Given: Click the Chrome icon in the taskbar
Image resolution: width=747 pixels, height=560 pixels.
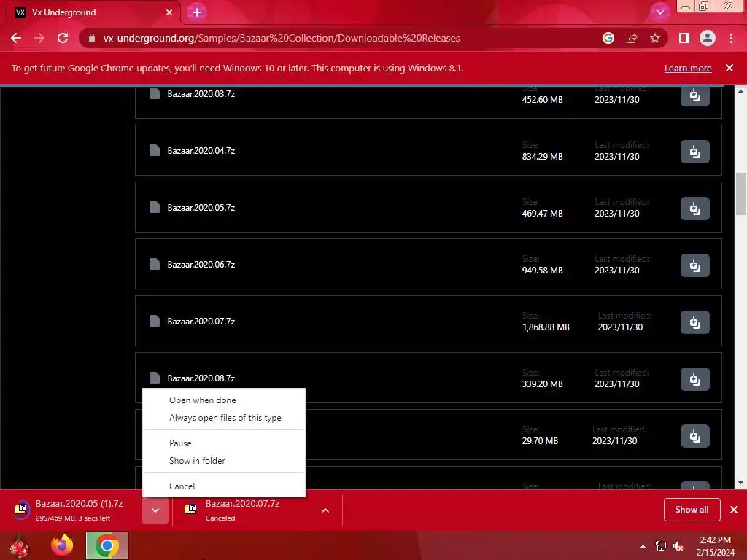Looking at the screenshot, I should click(107, 545).
